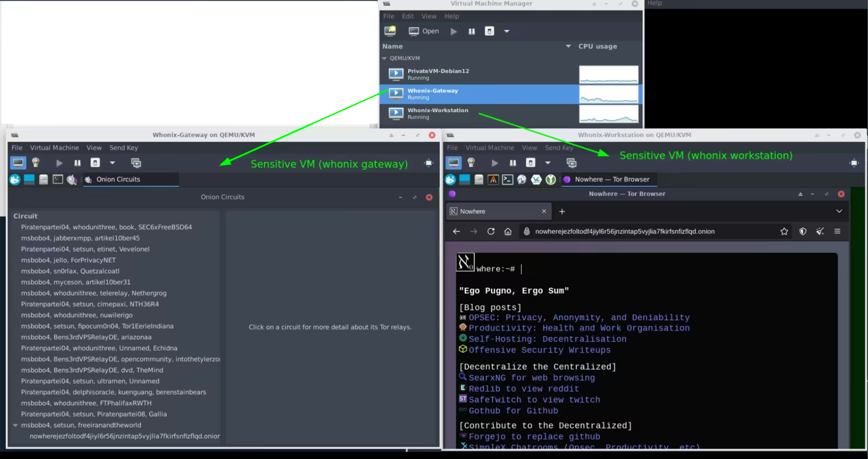Open Self-Hosting: Decentralisation link
This screenshot has height=459, width=868.
(547, 339)
